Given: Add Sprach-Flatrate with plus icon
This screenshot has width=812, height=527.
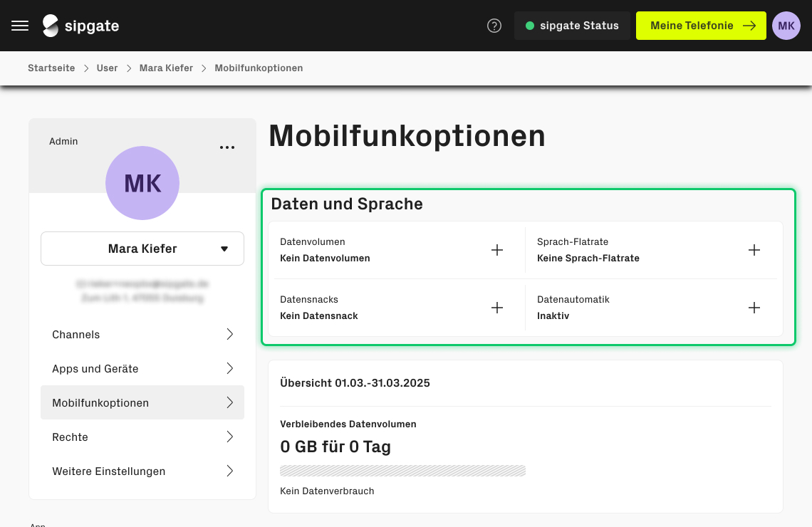Looking at the screenshot, I should point(754,250).
